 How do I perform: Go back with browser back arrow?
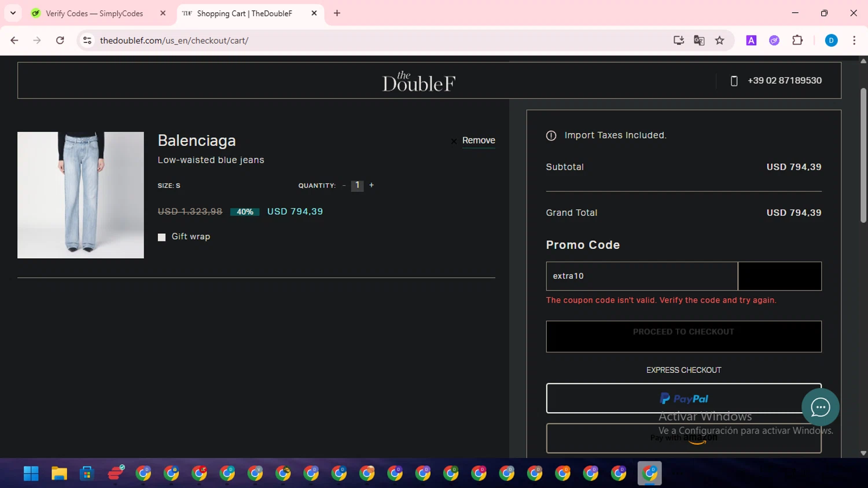(14, 41)
